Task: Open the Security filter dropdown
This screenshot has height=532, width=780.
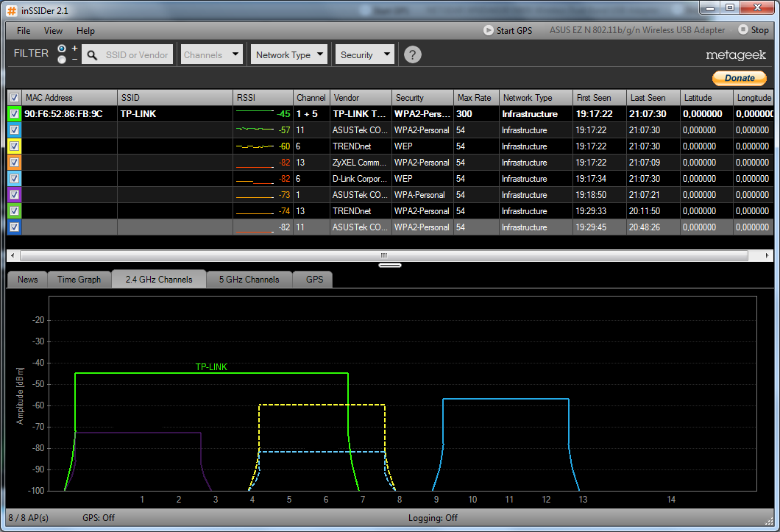Action: (x=365, y=54)
